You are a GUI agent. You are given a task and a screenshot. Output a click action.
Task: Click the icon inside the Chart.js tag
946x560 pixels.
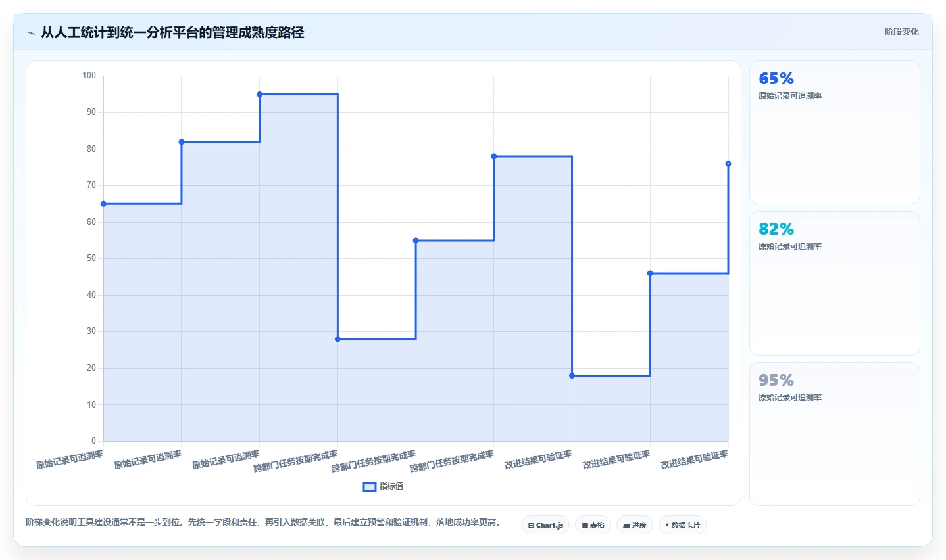(x=531, y=526)
